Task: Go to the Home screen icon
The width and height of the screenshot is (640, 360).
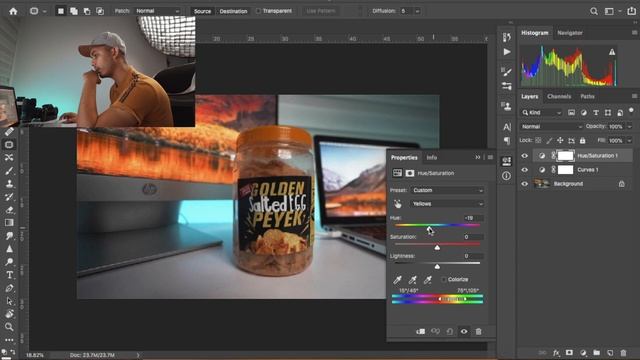Action: 13,11
